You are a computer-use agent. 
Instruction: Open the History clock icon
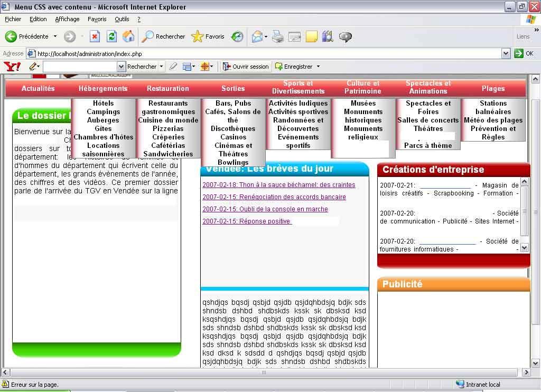237,36
